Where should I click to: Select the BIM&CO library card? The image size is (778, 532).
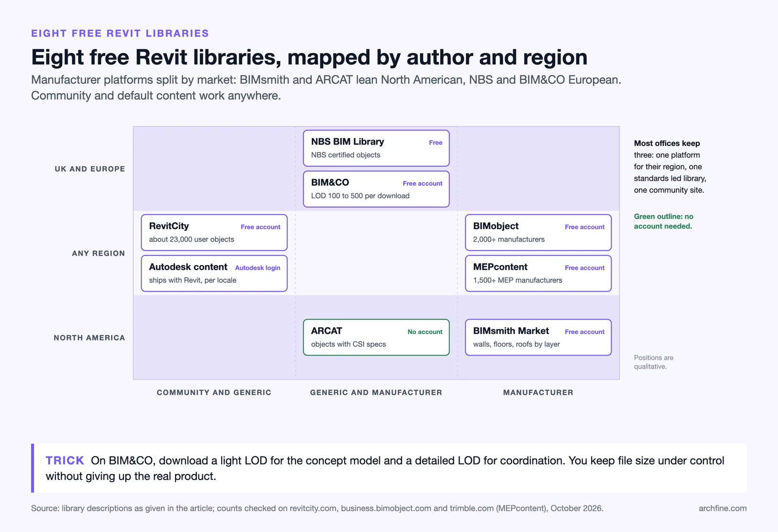(x=376, y=189)
